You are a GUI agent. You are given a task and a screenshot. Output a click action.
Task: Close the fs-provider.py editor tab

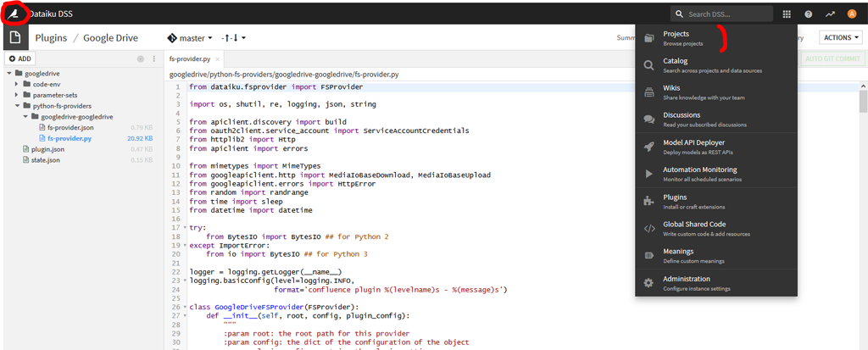coord(218,58)
